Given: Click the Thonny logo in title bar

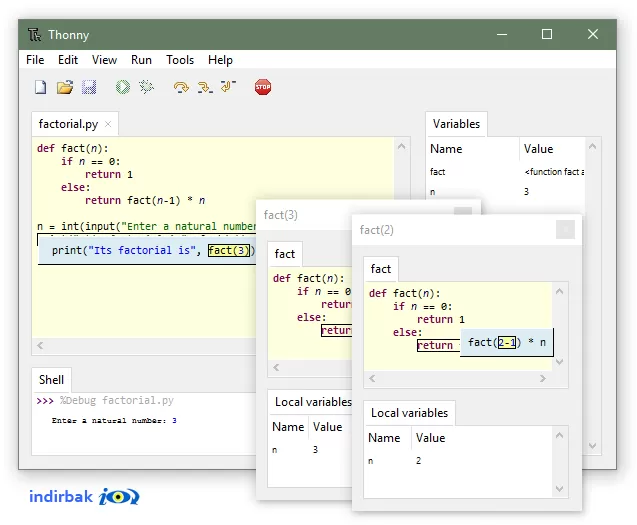Looking at the screenshot, I should click(35, 35).
